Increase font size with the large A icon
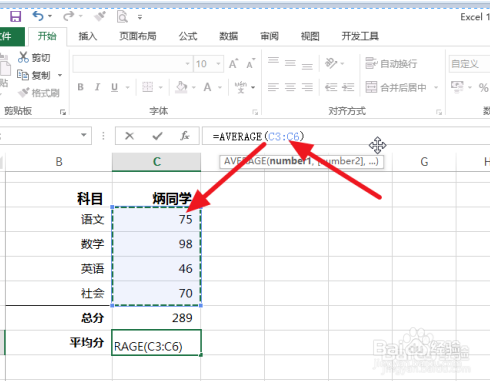The image size is (490, 381). pos(233,63)
